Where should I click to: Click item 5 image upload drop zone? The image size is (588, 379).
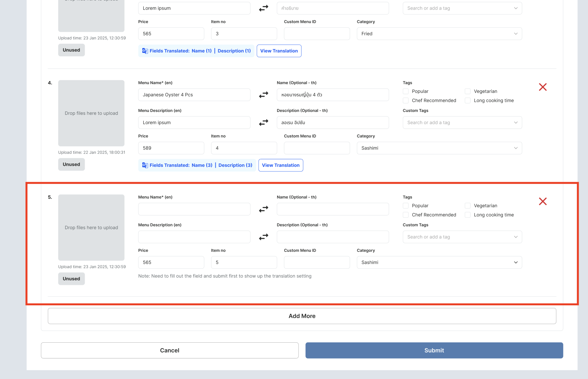tap(91, 227)
